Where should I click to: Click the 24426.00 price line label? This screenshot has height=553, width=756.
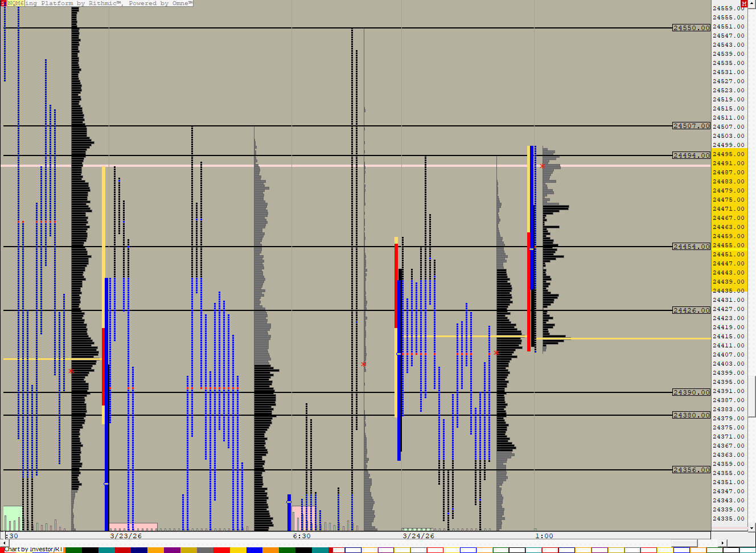tap(691, 310)
